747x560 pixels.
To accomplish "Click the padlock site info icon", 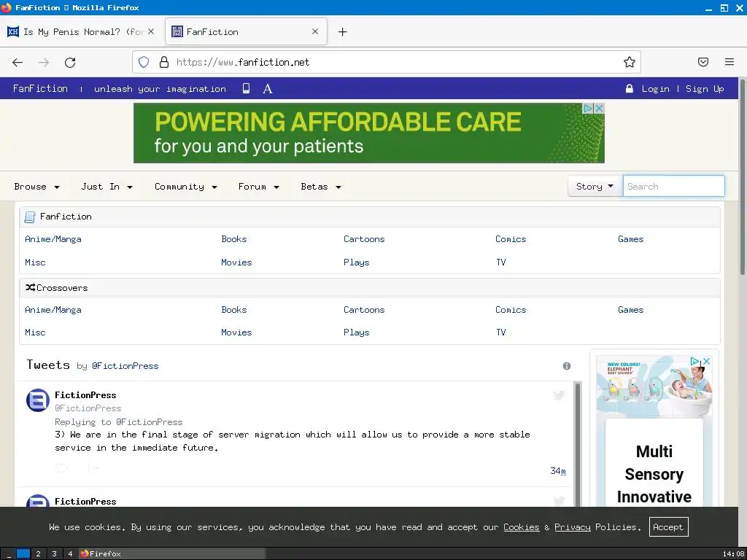I will point(164,63).
